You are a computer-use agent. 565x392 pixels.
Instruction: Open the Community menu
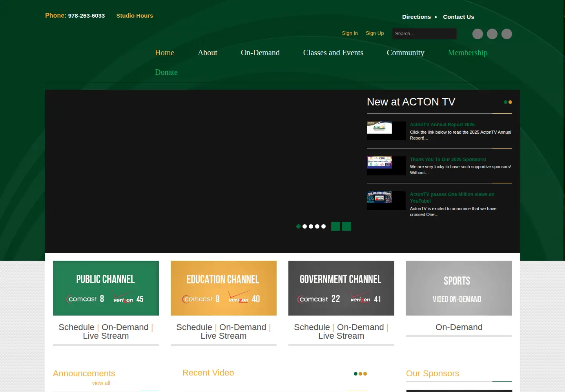(x=405, y=53)
